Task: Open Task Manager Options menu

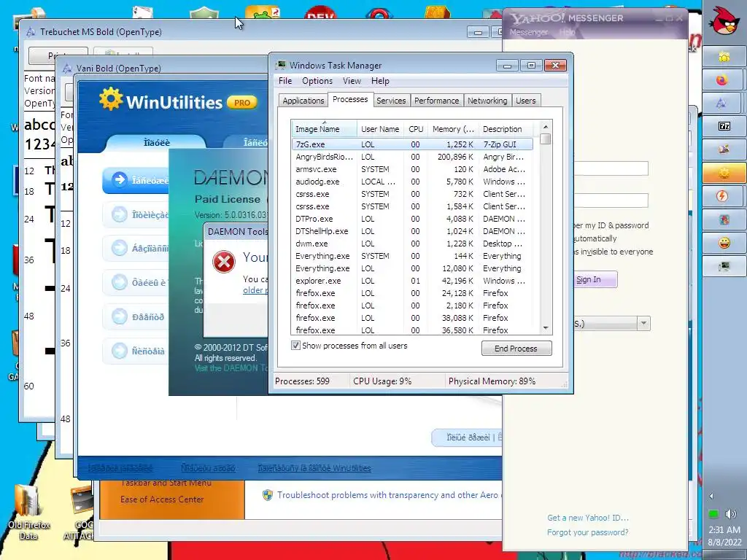Action: 317,80
